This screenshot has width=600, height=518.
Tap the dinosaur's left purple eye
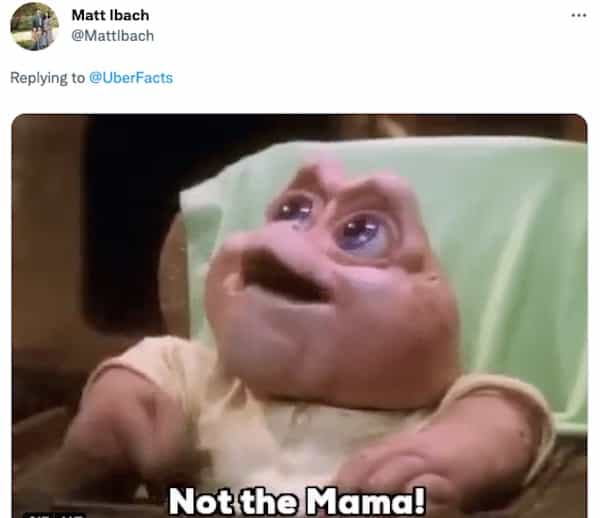(x=294, y=209)
